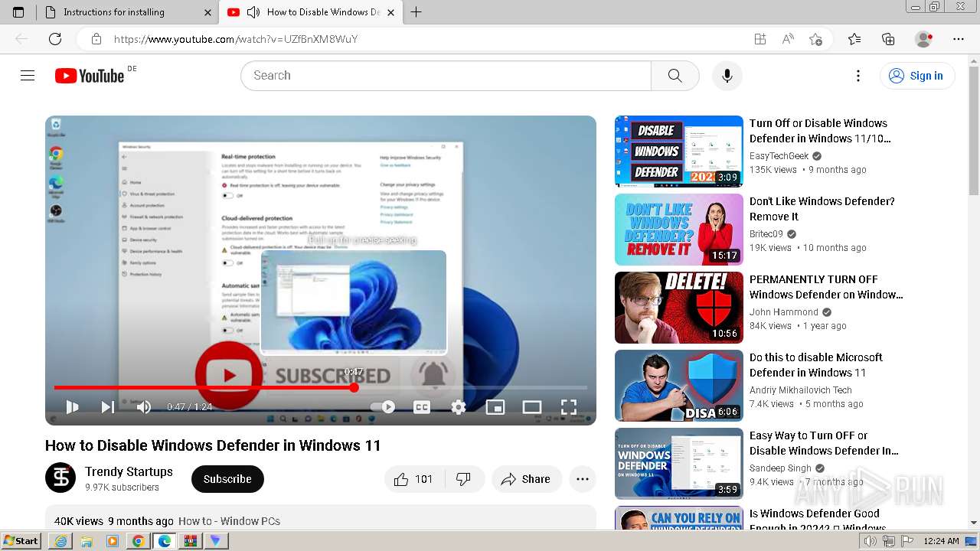The height and width of the screenshot is (551, 980).
Task: Focus the YouTube search field
Action: (446, 76)
